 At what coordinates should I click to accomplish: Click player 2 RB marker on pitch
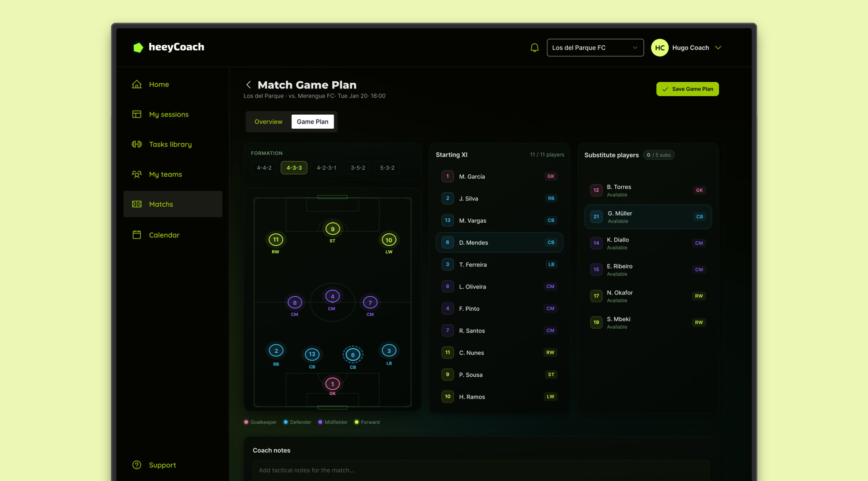[x=276, y=351]
